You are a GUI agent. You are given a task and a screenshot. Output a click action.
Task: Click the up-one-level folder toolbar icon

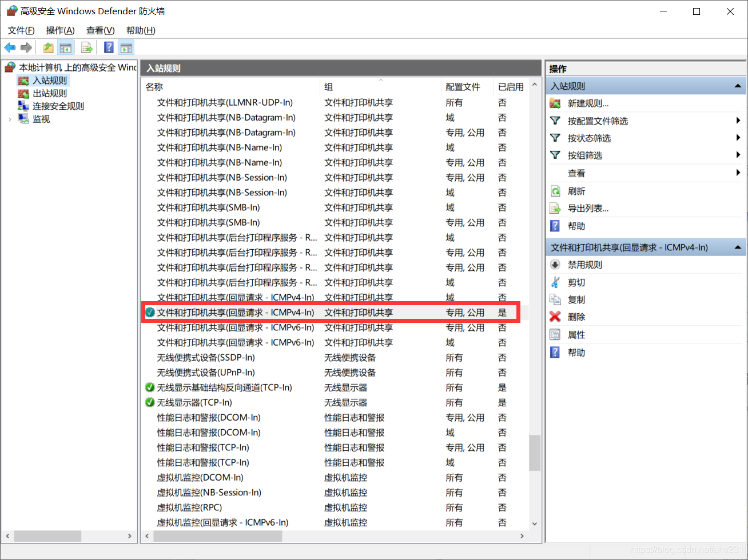coord(49,48)
